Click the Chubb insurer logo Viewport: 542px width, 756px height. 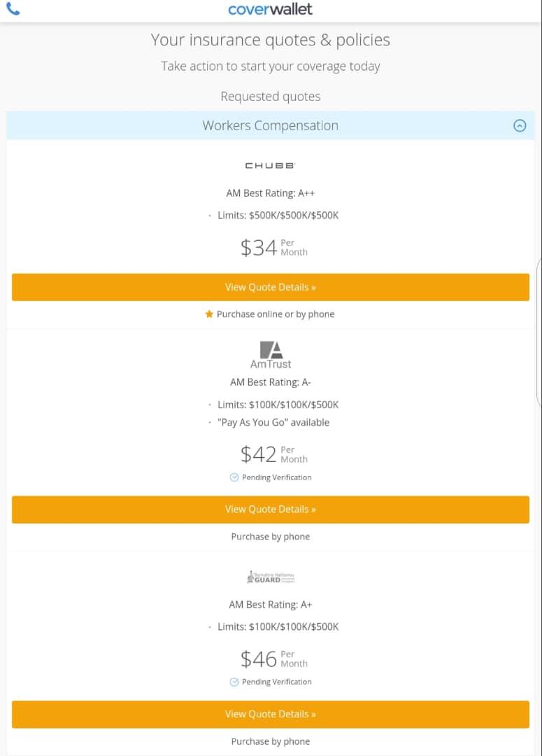tap(270, 166)
